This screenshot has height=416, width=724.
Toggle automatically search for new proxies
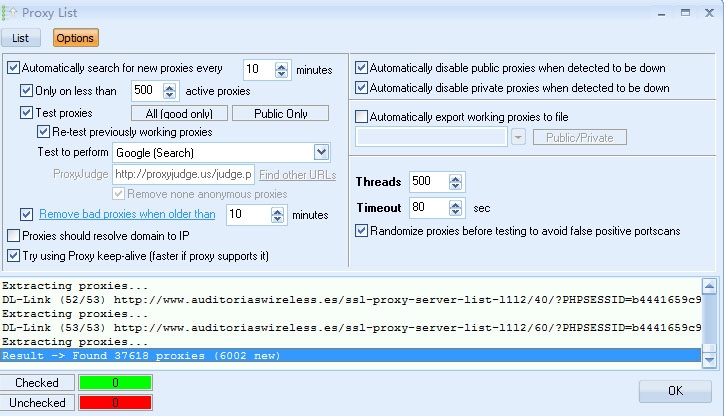coord(14,68)
